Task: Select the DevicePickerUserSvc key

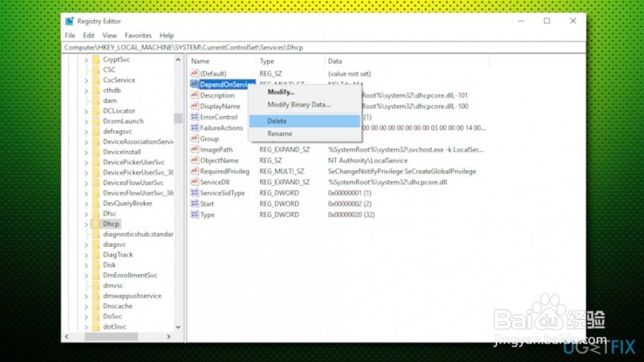Action: 134,162
